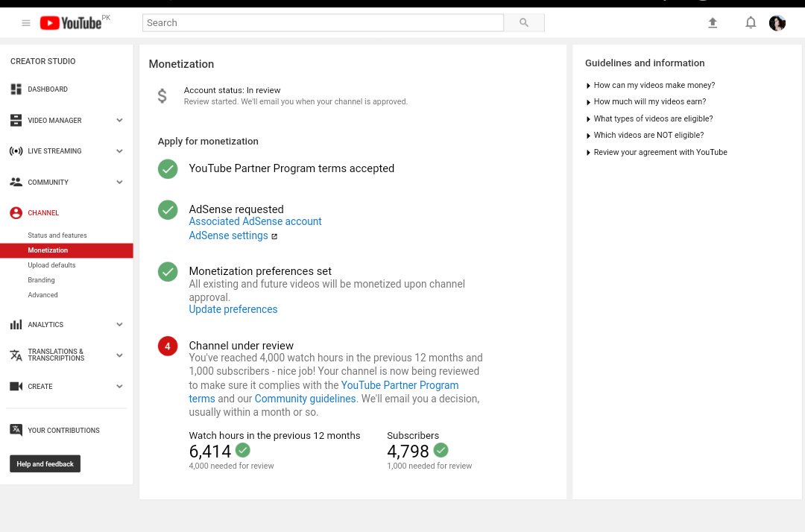Click the '4,000 needed for review' text
The image size is (805, 532).
pos(232,466)
